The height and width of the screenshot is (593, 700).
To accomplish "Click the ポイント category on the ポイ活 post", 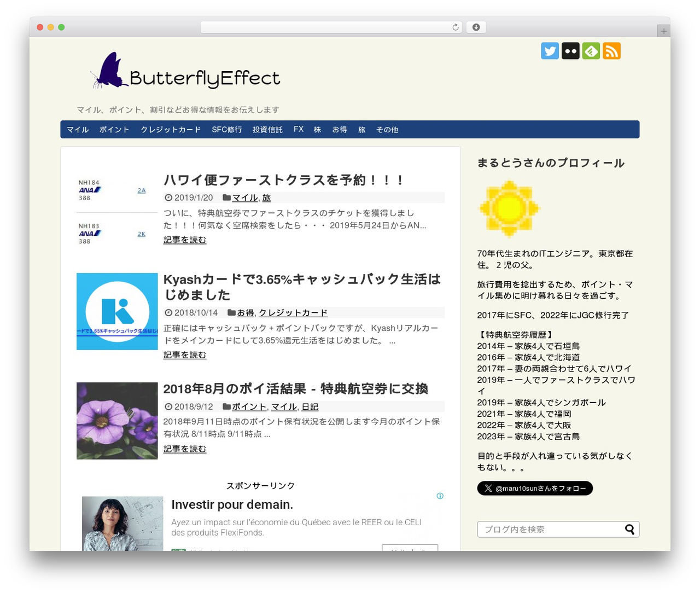I will pos(249,406).
